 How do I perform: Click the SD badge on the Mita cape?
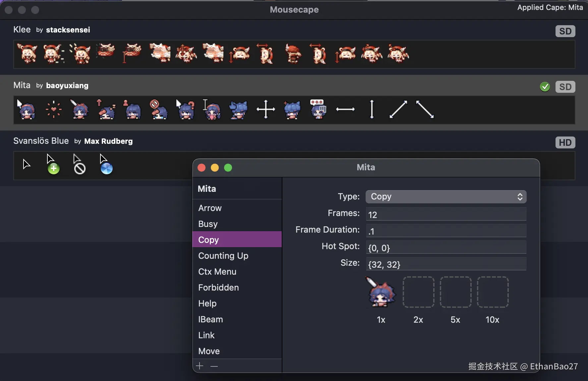pyautogui.click(x=565, y=87)
